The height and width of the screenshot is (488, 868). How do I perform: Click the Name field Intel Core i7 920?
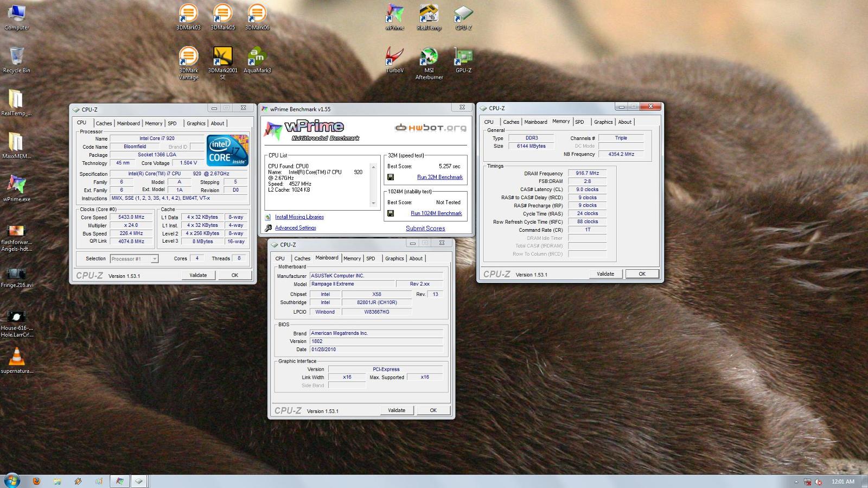coord(157,138)
